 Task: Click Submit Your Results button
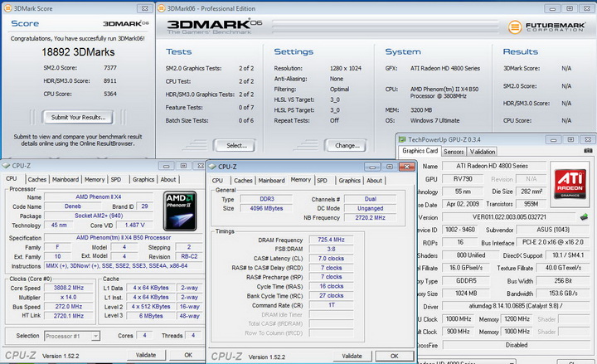coord(78,117)
